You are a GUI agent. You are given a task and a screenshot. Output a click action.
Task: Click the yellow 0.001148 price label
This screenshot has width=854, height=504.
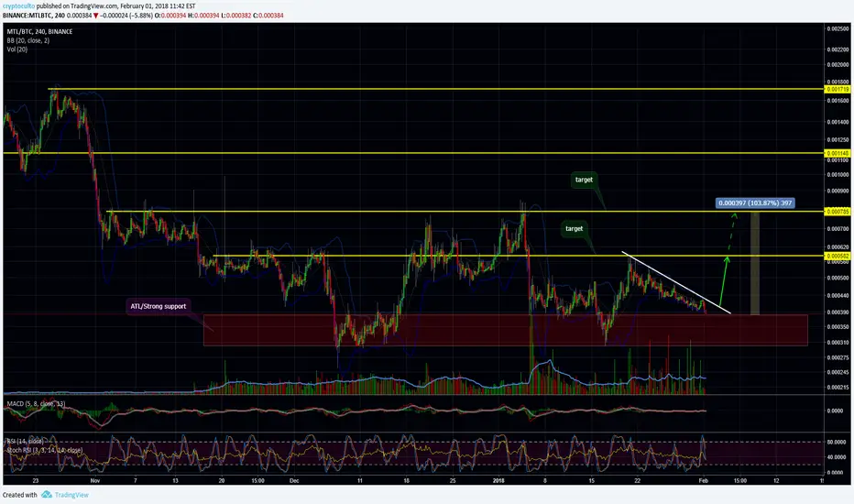click(838, 153)
